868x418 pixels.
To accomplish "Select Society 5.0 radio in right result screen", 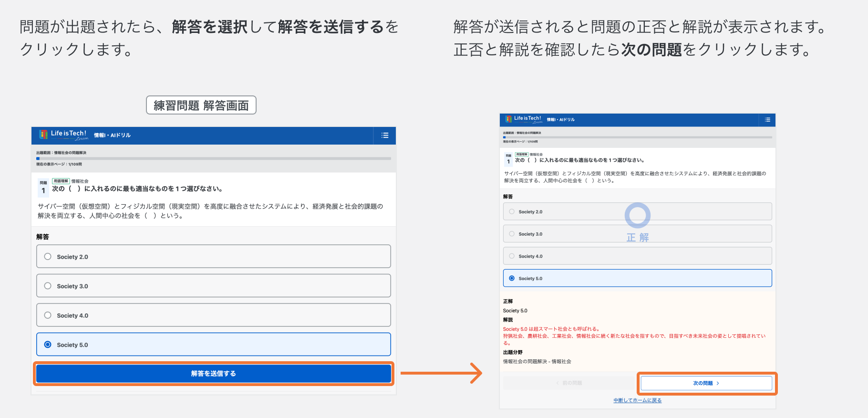I will coord(512,278).
